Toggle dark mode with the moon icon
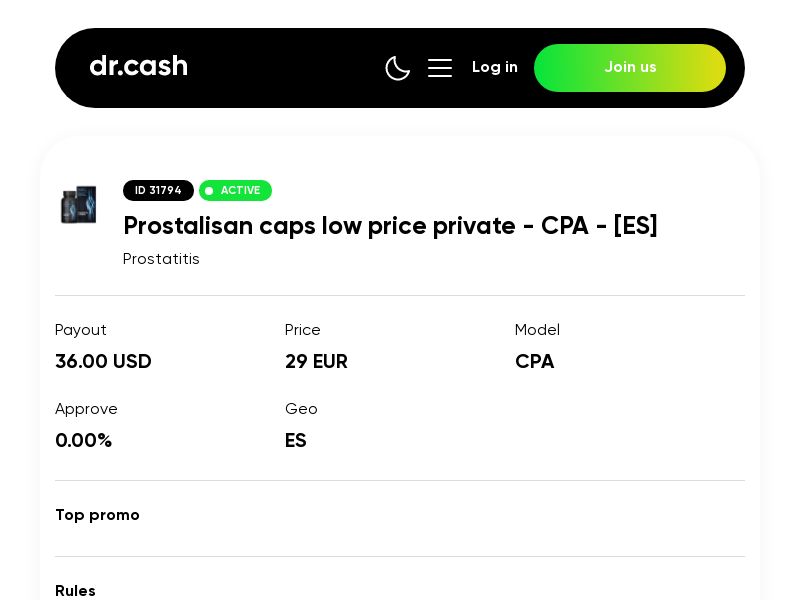Viewport: 800px width, 600px height. tap(398, 68)
